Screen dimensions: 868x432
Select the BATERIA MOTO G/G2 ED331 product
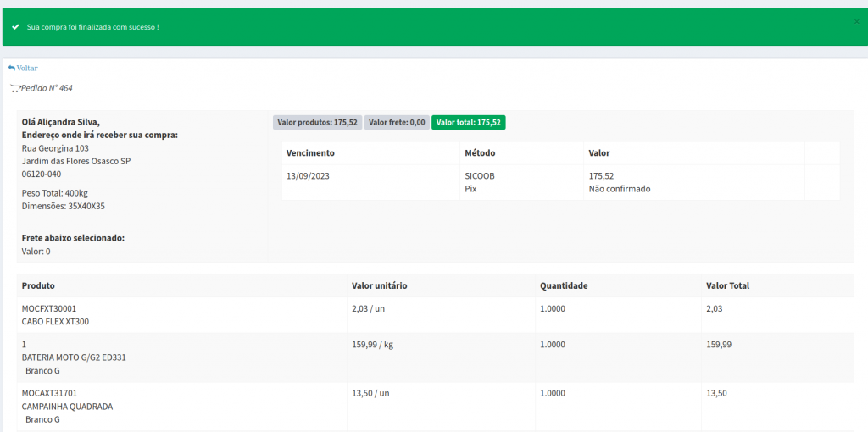click(74, 357)
